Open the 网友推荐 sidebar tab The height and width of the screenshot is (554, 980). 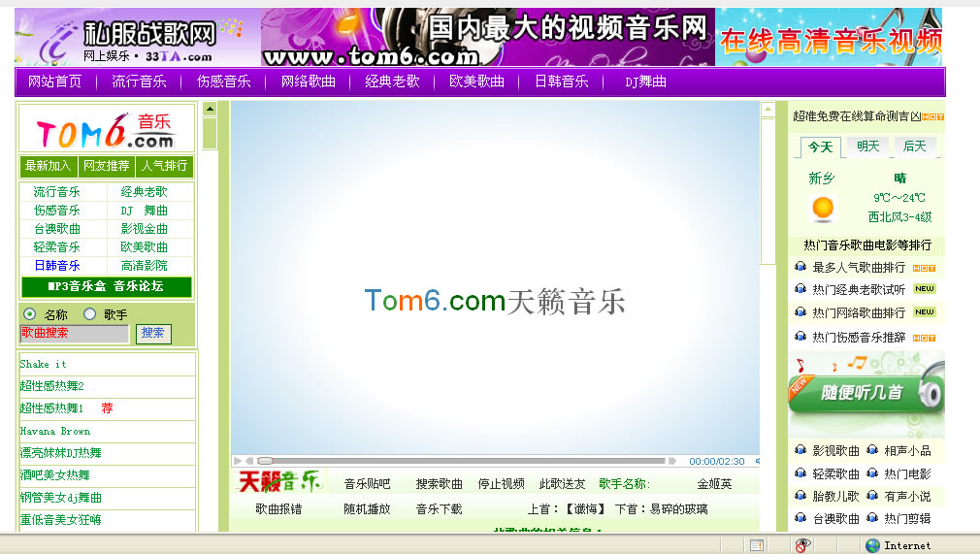107,166
